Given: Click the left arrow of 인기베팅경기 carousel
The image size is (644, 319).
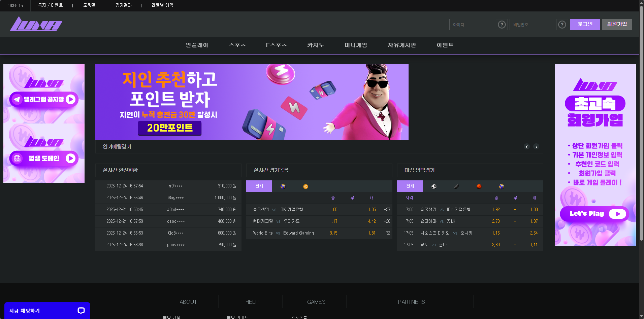Looking at the screenshot, I should [x=527, y=147].
